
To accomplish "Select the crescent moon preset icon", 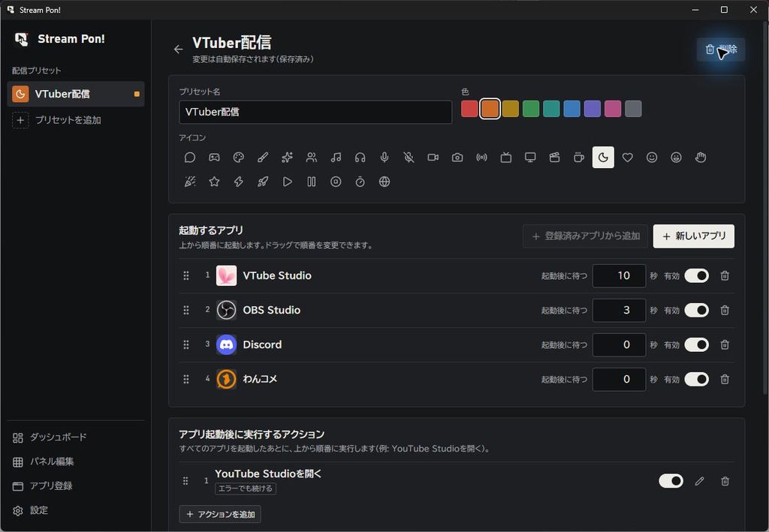I will click(x=603, y=158).
